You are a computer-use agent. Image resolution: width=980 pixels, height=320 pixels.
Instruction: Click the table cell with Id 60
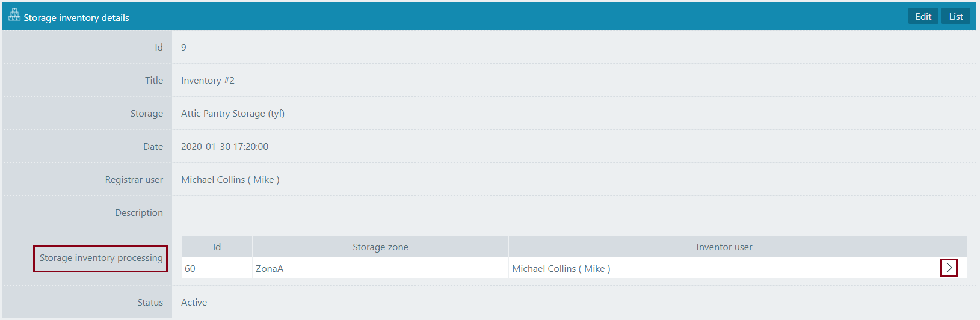pos(190,269)
